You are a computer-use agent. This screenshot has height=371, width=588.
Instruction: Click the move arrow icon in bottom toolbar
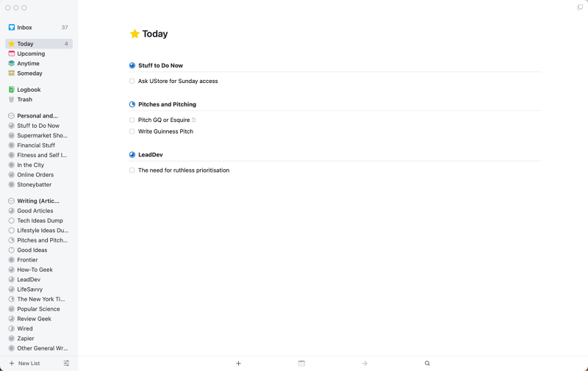click(365, 363)
